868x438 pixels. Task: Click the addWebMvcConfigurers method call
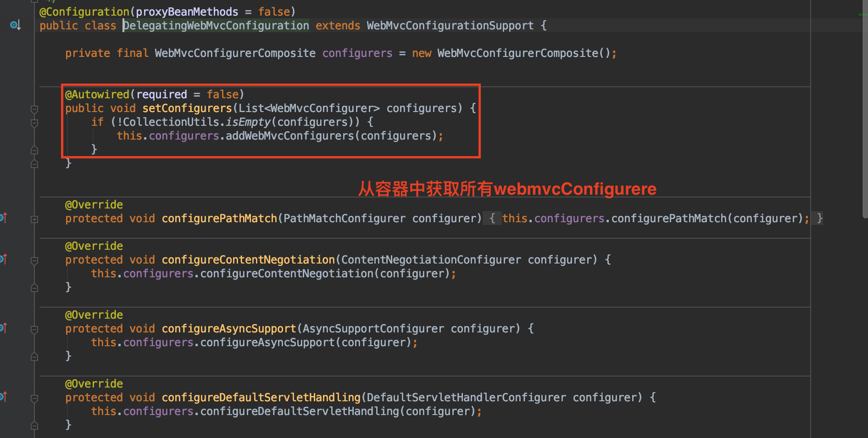pos(290,135)
